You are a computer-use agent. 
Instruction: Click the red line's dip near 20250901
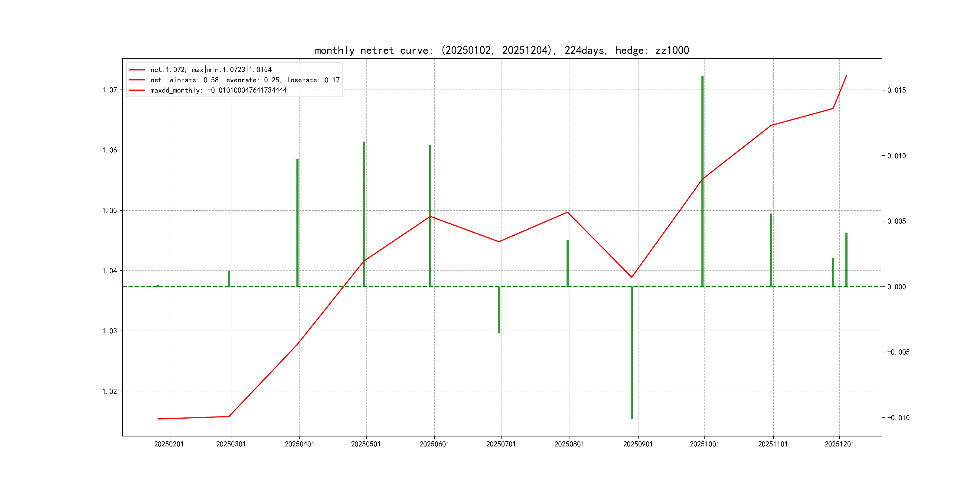pyautogui.click(x=632, y=277)
